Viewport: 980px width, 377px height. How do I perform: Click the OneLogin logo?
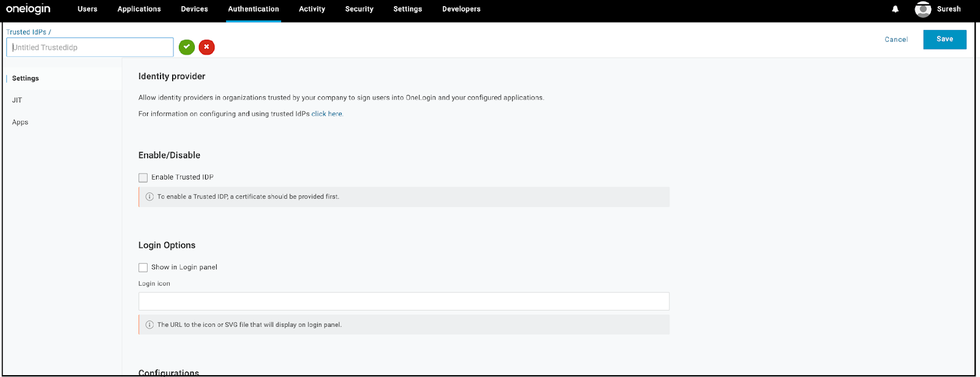click(x=28, y=9)
